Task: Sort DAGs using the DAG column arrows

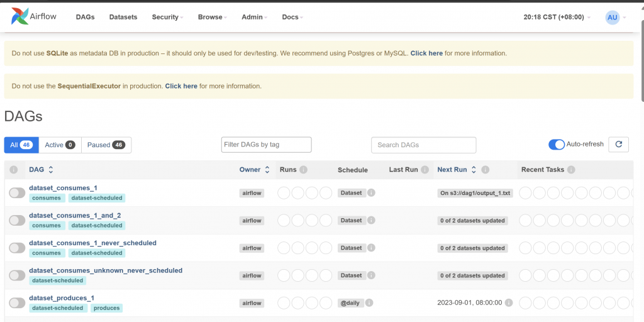Action: [x=51, y=170]
